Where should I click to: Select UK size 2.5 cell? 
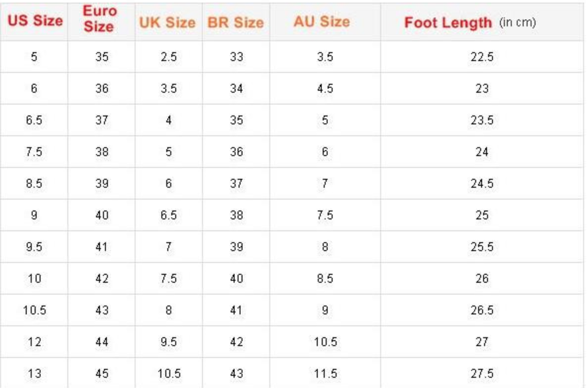[x=169, y=57]
